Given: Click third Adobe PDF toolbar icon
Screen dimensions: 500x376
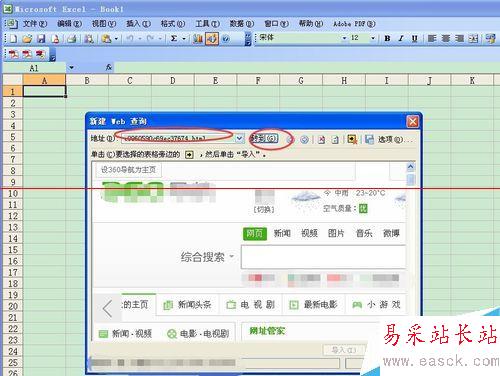Looking at the screenshot, I should (x=40, y=54).
